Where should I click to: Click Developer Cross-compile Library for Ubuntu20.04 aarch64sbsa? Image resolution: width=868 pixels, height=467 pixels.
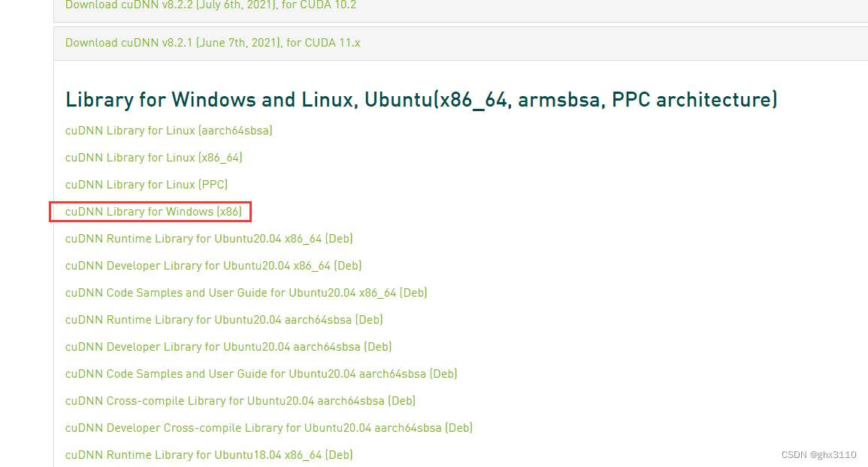click(x=268, y=427)
